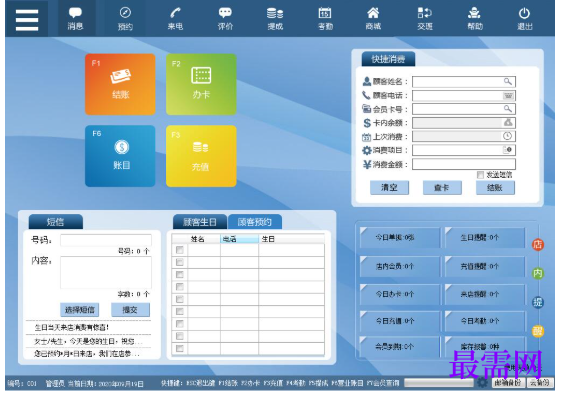Click the blue 提 circle icon
The height and width of the screenshot is (396, 561).
pyautogui.click(x=538, y=302)
